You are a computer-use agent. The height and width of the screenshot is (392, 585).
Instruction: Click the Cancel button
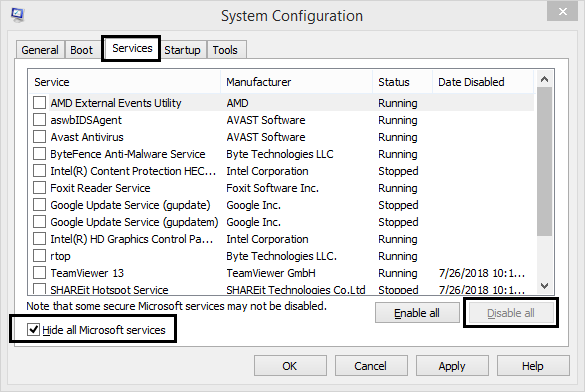click(370, 366)
